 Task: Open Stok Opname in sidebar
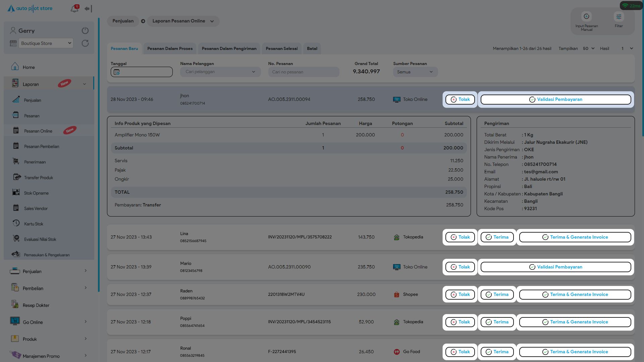pos(36,193)
